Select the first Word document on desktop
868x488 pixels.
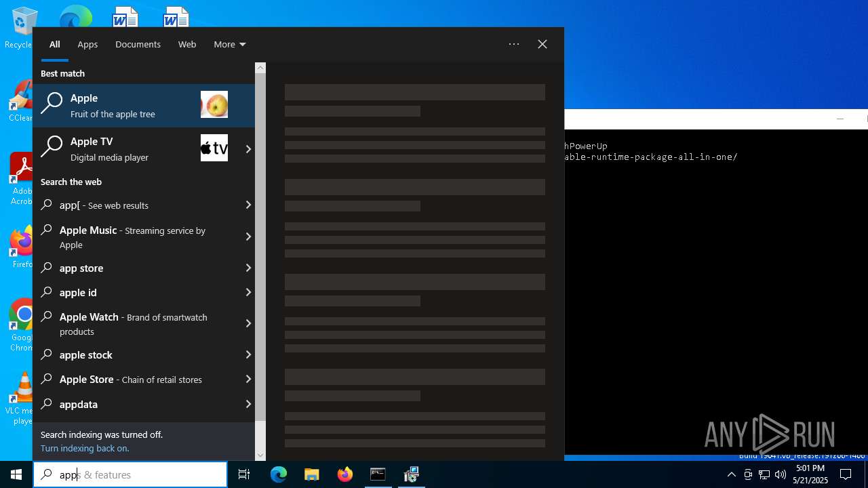point(125,16)
